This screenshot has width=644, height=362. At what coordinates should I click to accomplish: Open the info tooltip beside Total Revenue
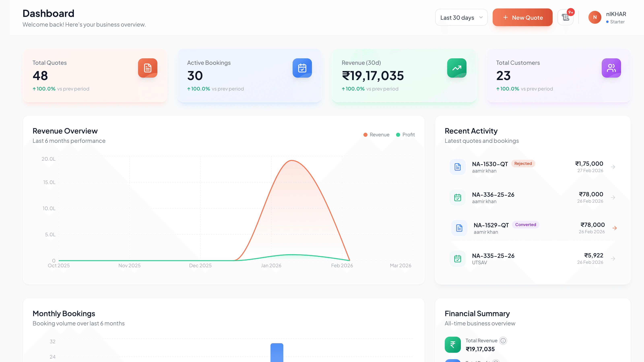coord(503,340)
